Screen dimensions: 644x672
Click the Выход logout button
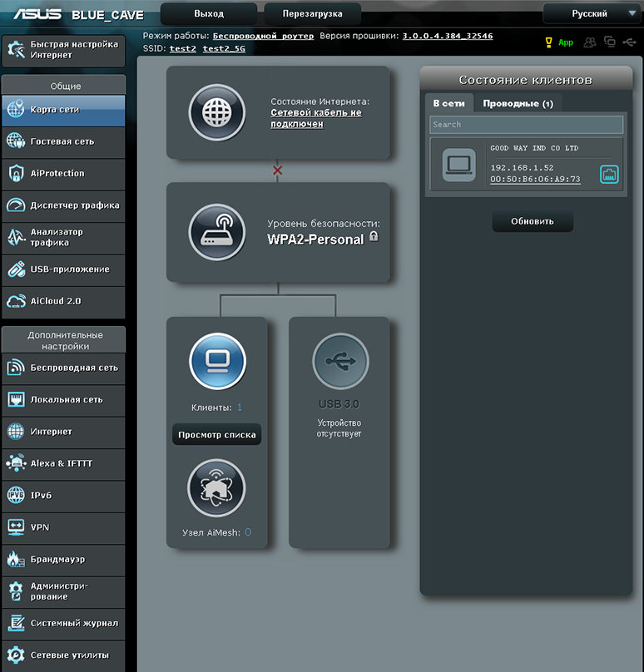[x=209, y=13]
